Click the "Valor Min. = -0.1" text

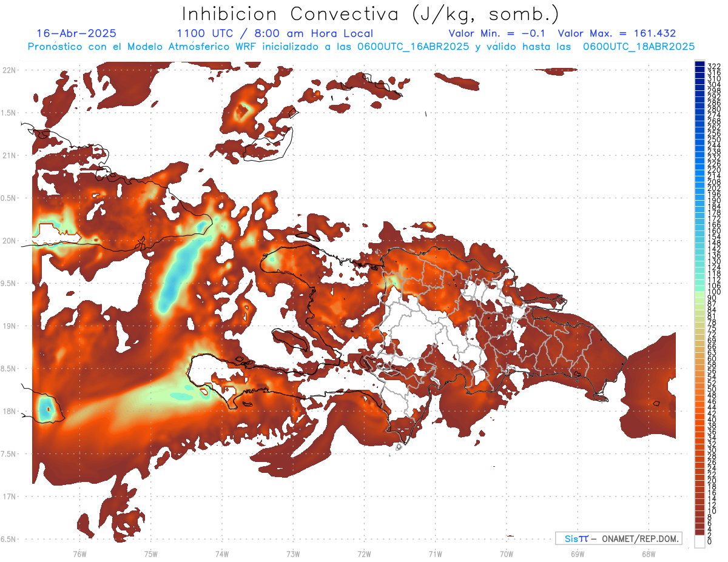click(498, 33)
